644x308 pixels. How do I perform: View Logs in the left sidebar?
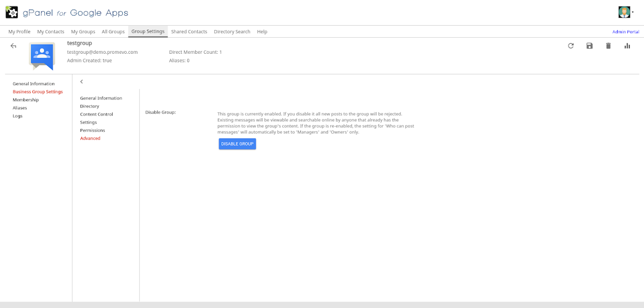[x=17, y=116]
